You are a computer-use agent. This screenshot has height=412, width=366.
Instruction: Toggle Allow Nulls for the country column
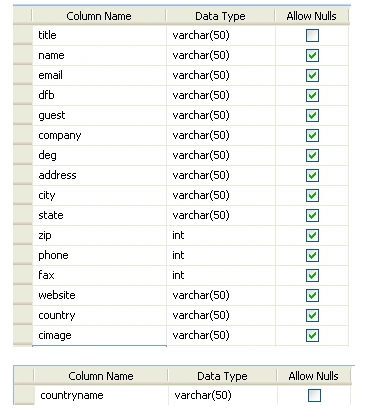coord(312,315)
